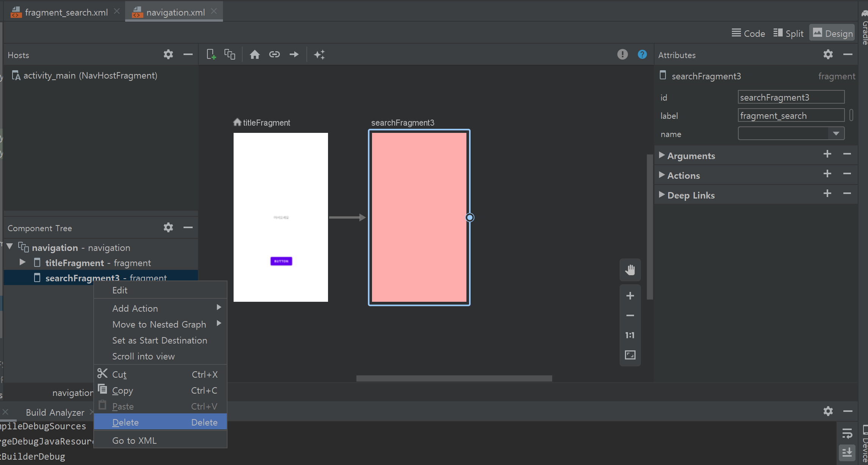Click Go to XML menu entry
The width and height of the screenshot is (868, 465).
(134, 440)
